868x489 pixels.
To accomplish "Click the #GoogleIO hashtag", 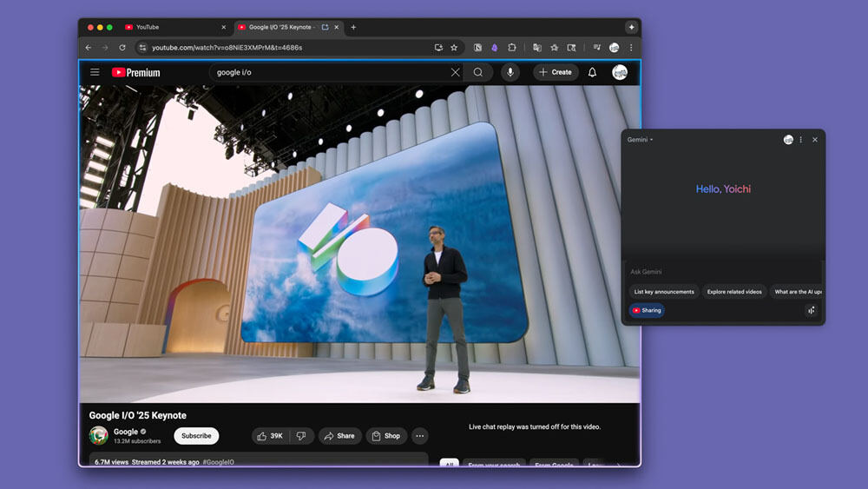I will tap(218, 462).
